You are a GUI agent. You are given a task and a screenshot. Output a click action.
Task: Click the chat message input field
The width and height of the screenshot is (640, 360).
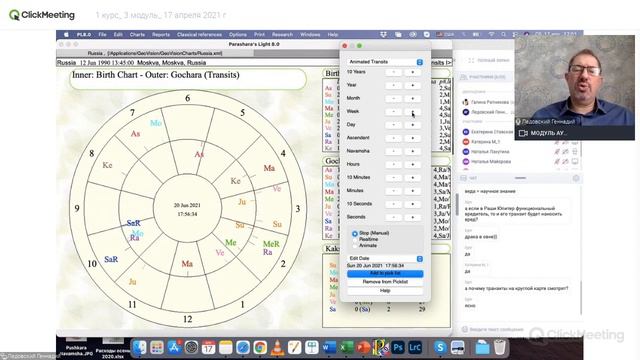click(x=518, y=329)
